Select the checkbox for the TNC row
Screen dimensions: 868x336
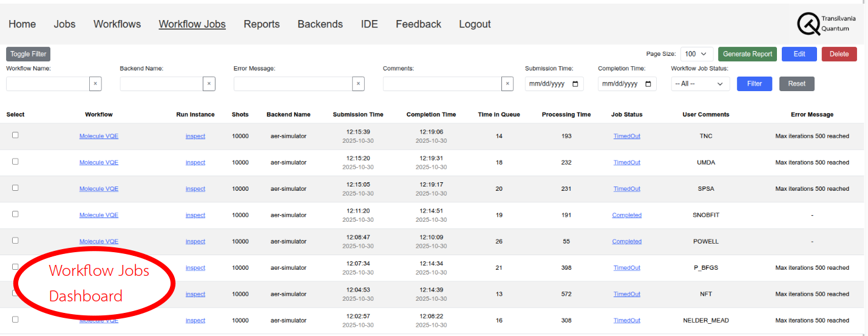[15, 135]
